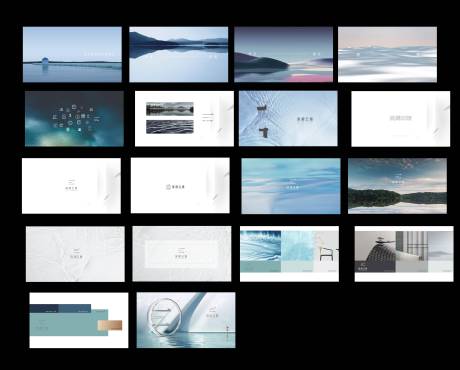
Task: Open the blue lake with domed building thumbnail
Action: (x=72, y=54)
